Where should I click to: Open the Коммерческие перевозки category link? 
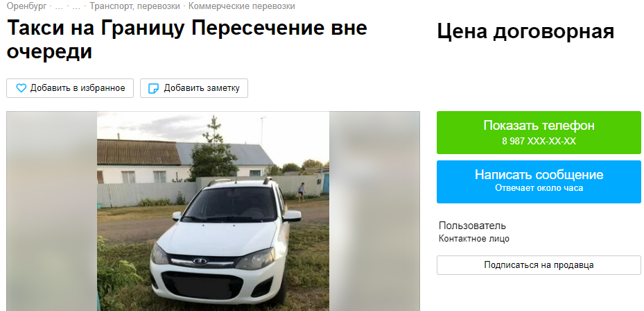[241, 6]
